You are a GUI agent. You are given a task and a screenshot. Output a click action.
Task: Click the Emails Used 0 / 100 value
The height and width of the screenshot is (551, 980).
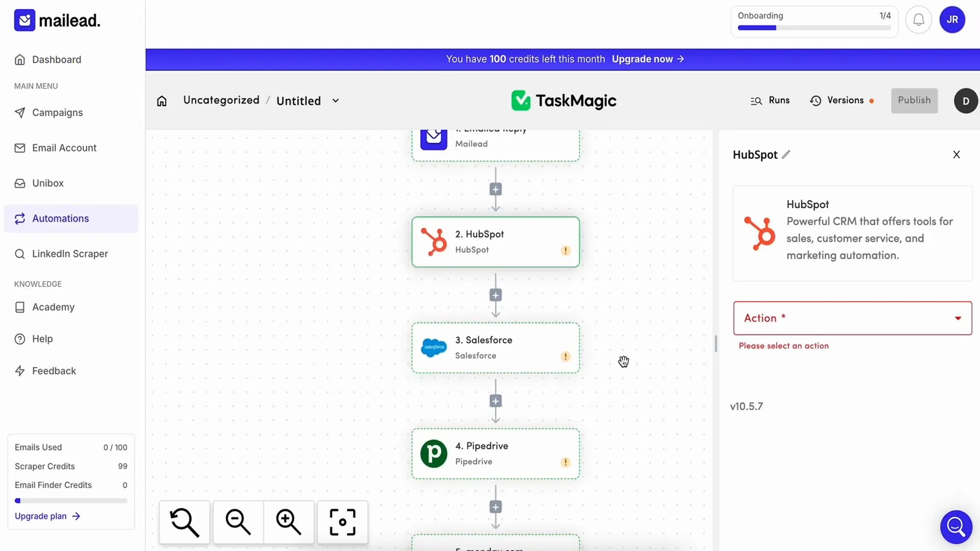pos(115,447)
